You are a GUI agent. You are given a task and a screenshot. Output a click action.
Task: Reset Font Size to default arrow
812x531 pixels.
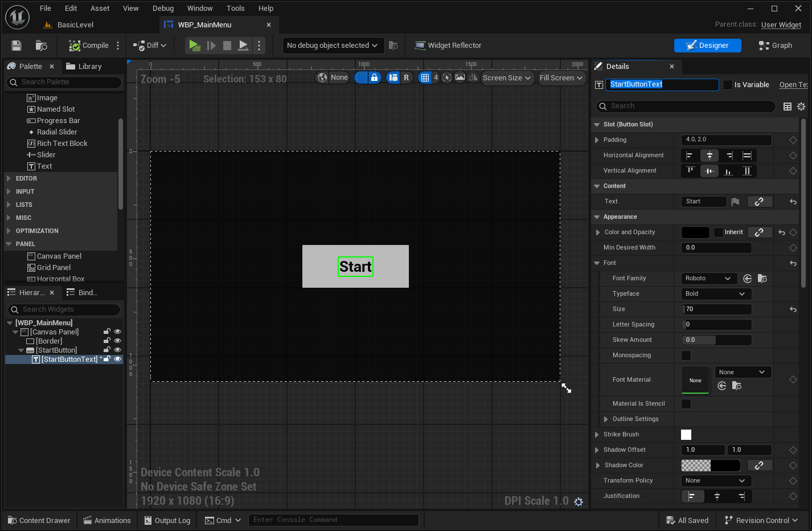[x=793, y=309]
